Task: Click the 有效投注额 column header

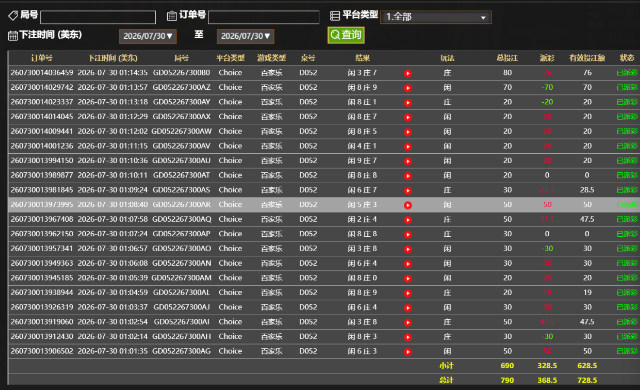Action: coord(587,58)
